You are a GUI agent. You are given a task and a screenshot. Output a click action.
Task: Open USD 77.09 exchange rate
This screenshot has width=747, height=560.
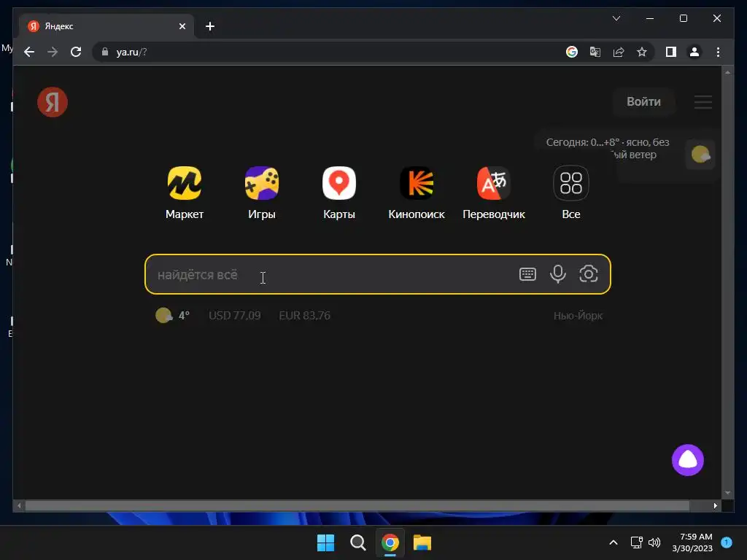234,315
